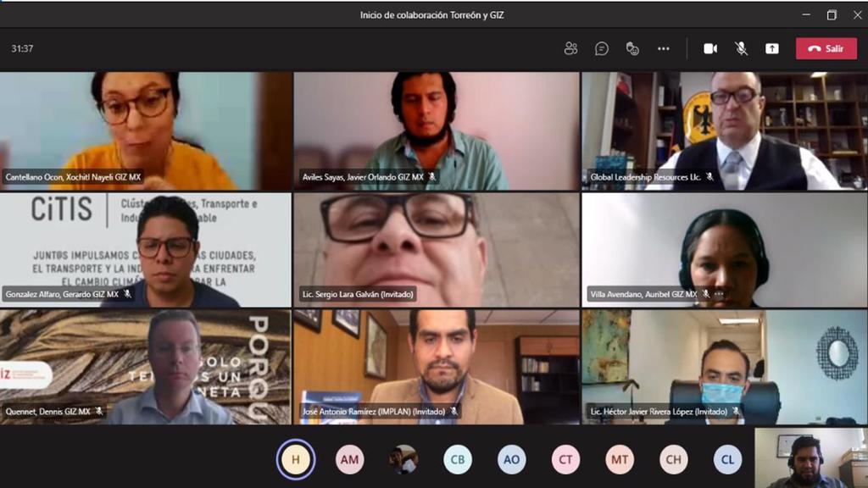
Task: Click the Salir button to leave meeting
Action: [826, 48]
